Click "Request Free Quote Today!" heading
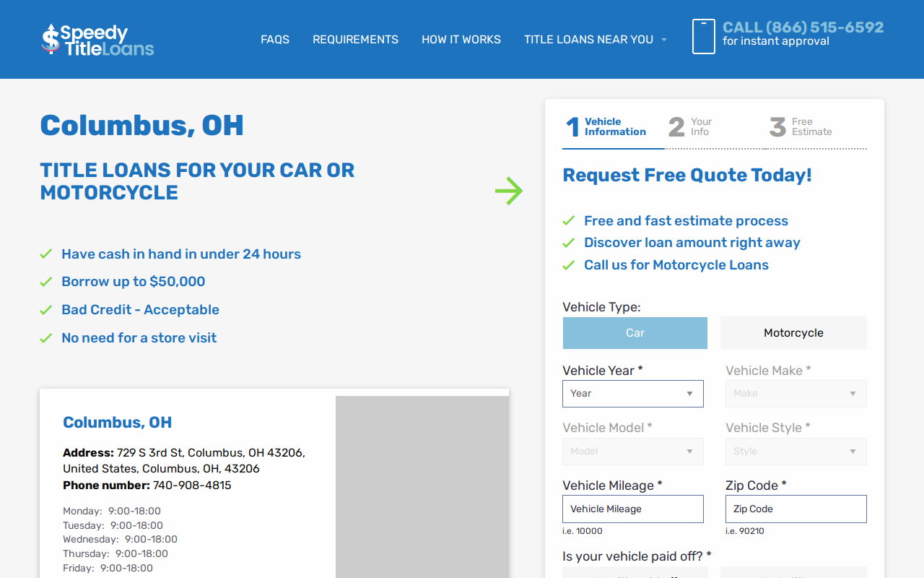924x578 pixels. 687,176
